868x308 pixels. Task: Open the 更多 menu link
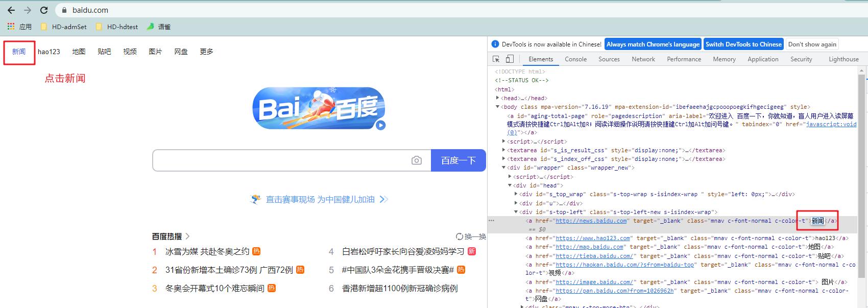[206, 52]
